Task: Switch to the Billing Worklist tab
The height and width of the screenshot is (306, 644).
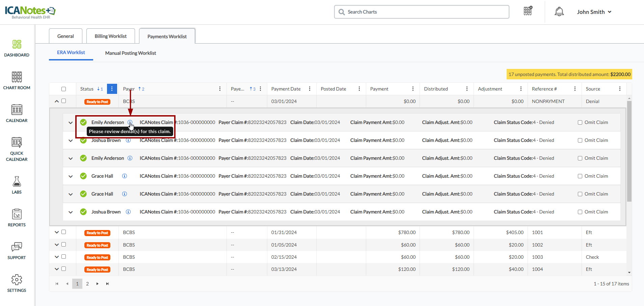Action: coord(110,36)
